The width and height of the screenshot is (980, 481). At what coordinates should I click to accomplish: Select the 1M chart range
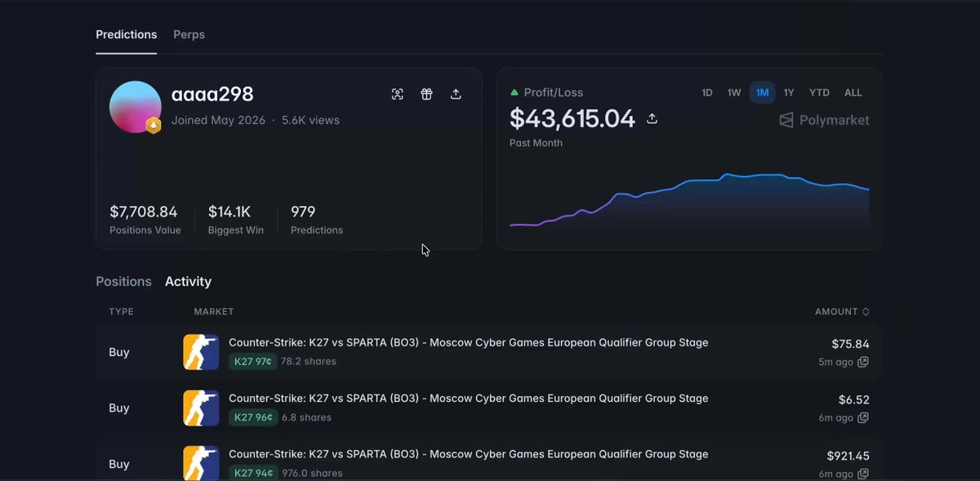(x=762, y=93)
